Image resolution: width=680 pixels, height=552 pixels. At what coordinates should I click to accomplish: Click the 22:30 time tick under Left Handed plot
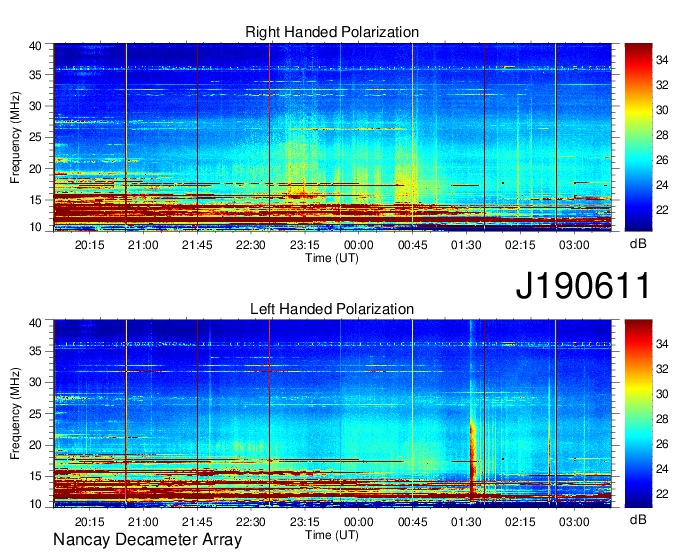coord(251,522)
